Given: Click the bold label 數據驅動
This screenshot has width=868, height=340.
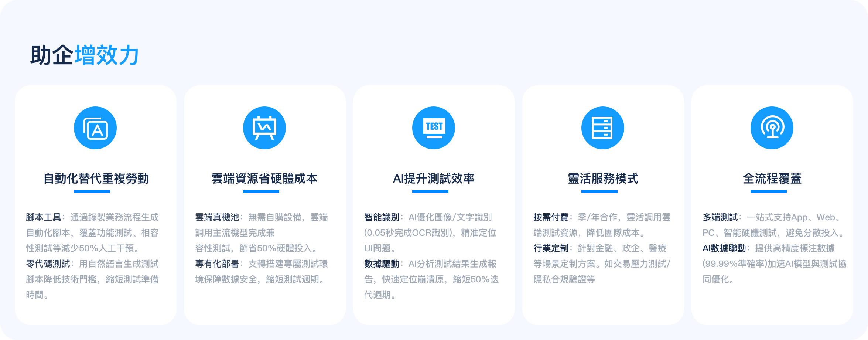Looking at the screenshot, I should pyautogui.click(x=382, y=264).
